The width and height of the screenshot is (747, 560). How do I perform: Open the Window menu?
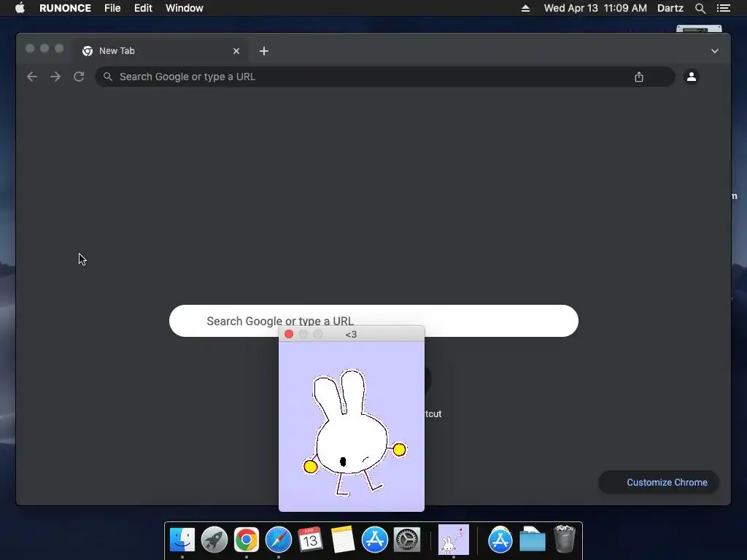[185, 8]
